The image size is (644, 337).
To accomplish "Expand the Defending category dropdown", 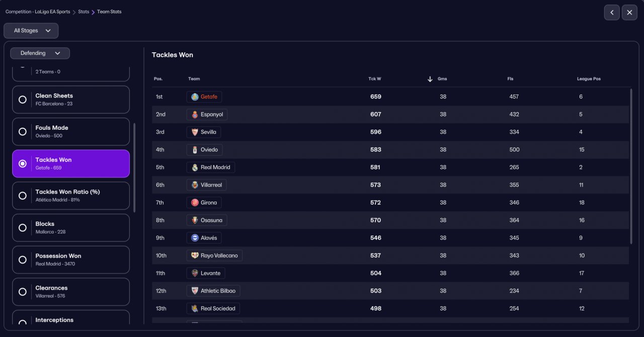I will pos(40,53).
